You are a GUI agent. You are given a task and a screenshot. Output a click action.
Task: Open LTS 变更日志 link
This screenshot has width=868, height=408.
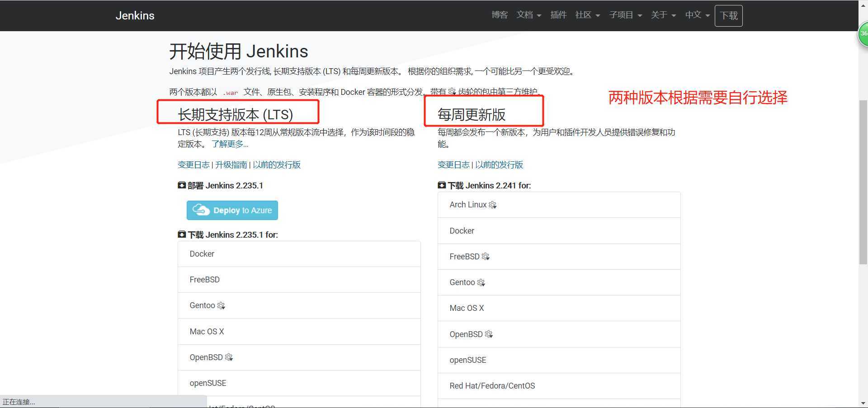click(x=193, y=164)
